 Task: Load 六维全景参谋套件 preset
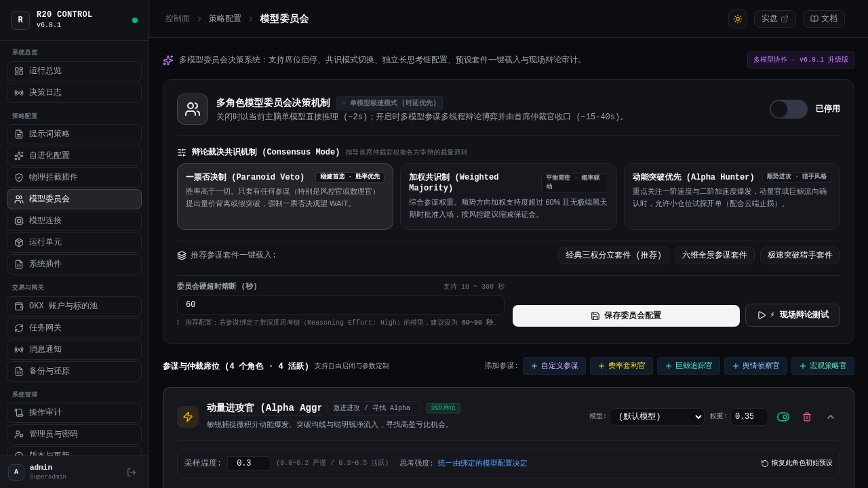(715, 256)
